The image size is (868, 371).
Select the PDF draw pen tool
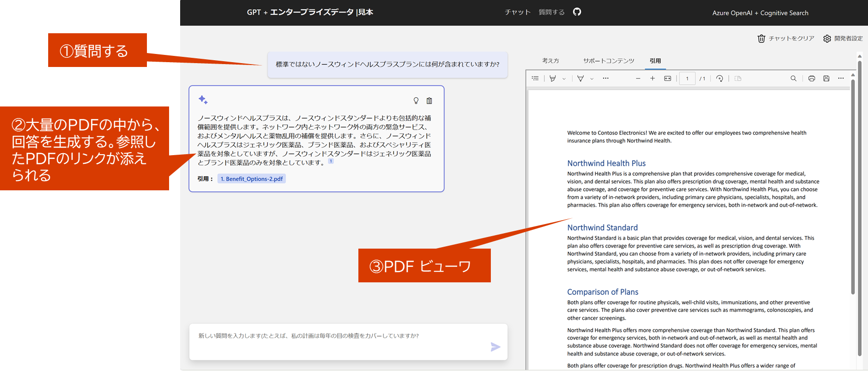(x=580, y=78)
